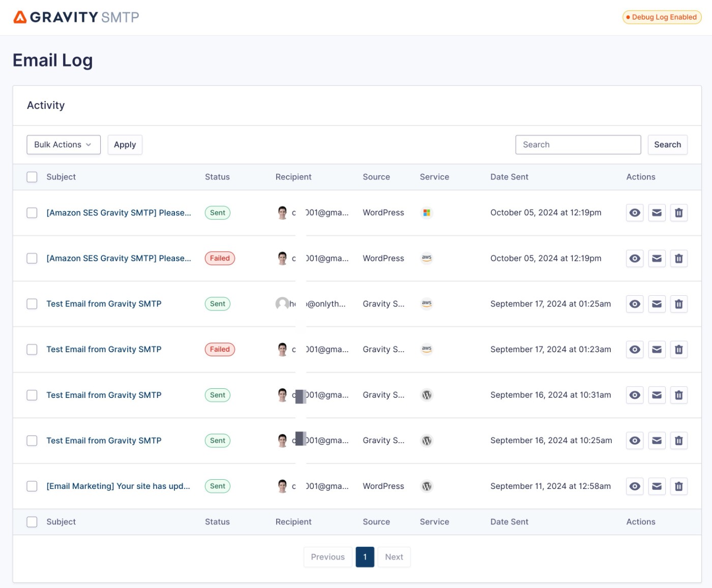Delete the 12:19pm Sent Amazon SES email
This screenshot has width=712, height=588.
pyautogui.click(x=679, y=212)
